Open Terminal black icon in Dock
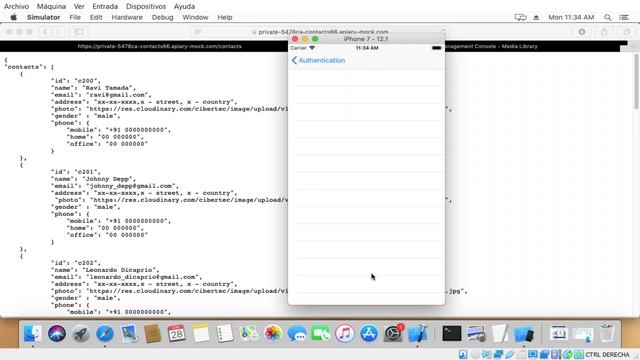640x360 pixels. point(451,333)
